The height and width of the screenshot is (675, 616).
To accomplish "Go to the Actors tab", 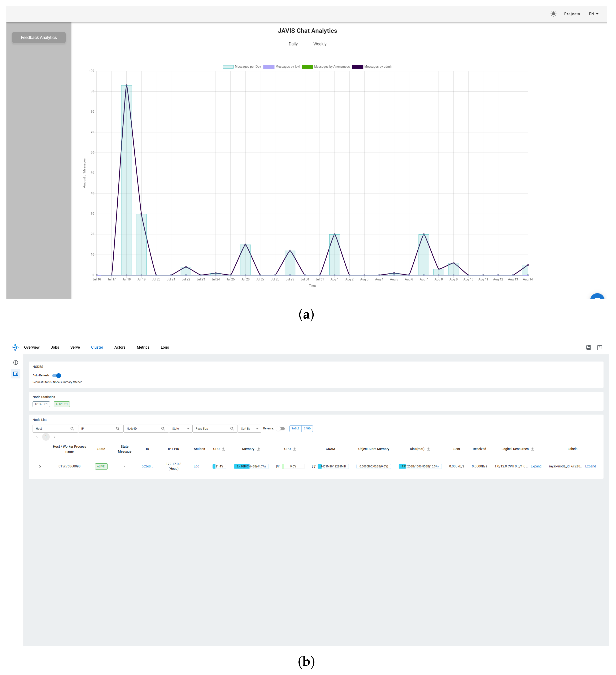I will [120, 347].
